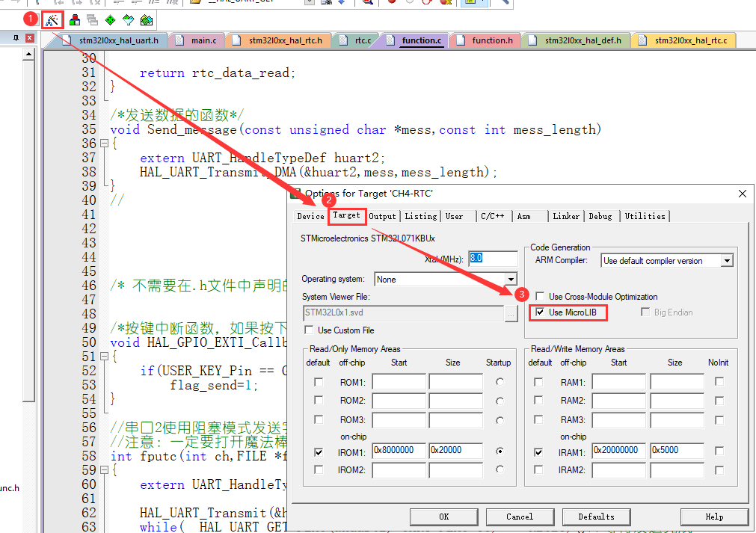
Task: Switch to the User tab
Action: click(454, 216)
